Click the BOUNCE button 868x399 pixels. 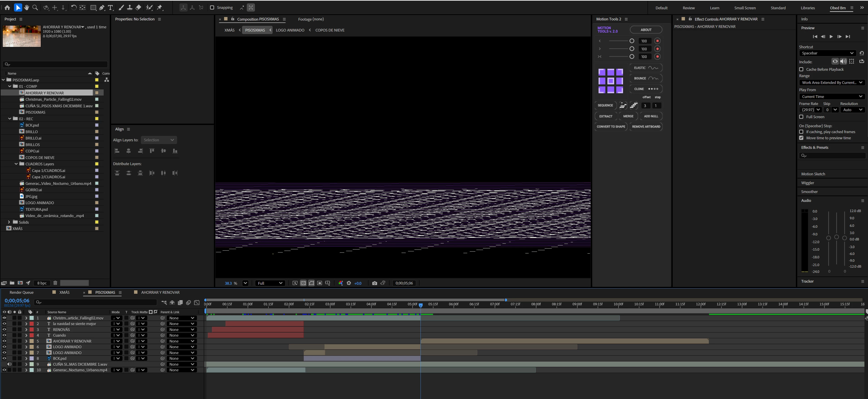645,78
